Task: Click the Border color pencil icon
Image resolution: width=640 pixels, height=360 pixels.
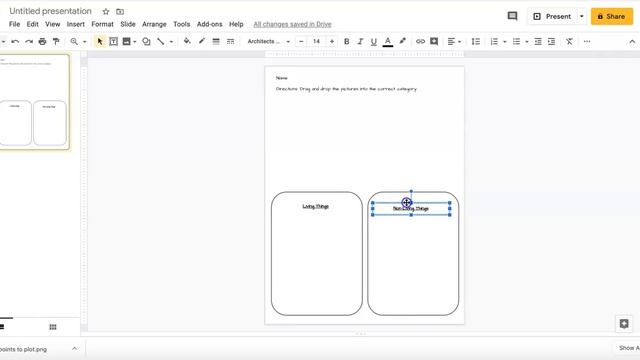Action: (x=202, y=41)
